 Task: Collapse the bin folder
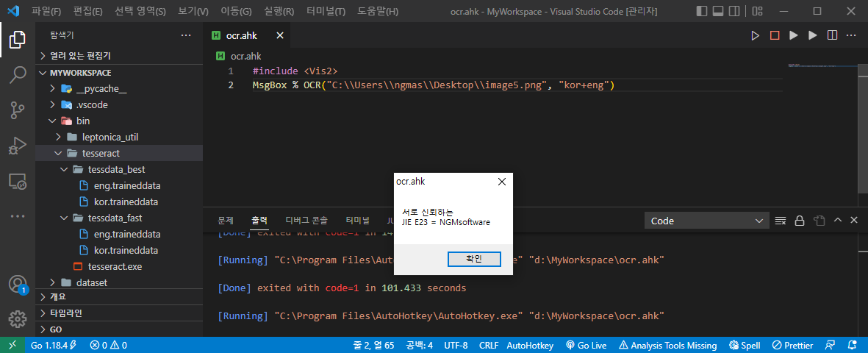point(119,121)
